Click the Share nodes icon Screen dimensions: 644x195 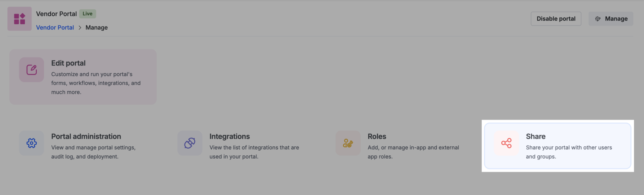click(506, 143)
